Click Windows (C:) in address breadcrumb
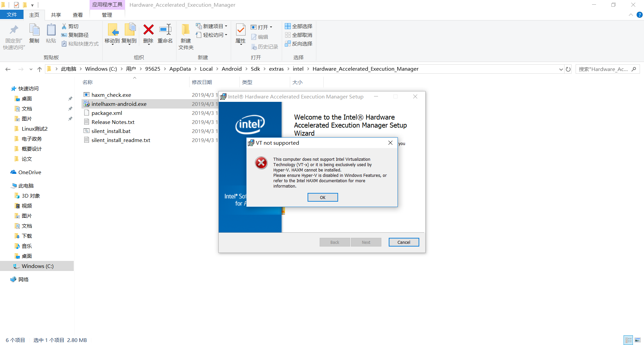Screen dimensions: 644x345 coord(101,69)
